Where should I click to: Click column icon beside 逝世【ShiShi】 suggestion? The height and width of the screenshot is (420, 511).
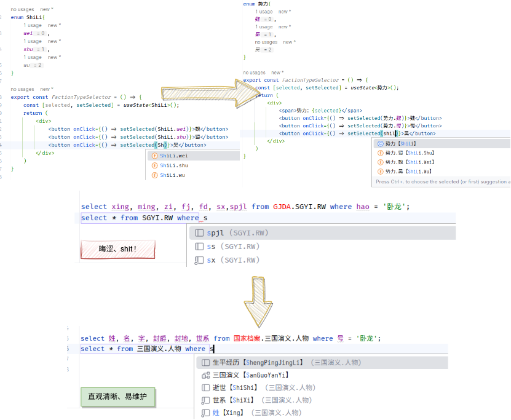tap(206, 387)
